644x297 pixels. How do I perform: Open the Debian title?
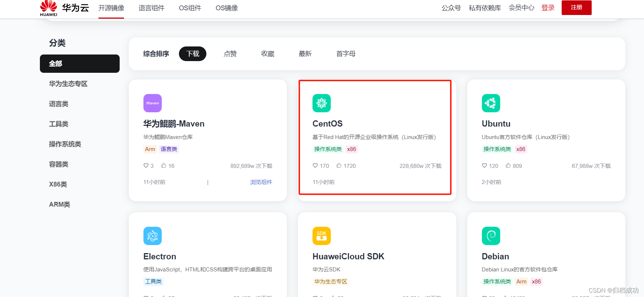coord(495,256)
